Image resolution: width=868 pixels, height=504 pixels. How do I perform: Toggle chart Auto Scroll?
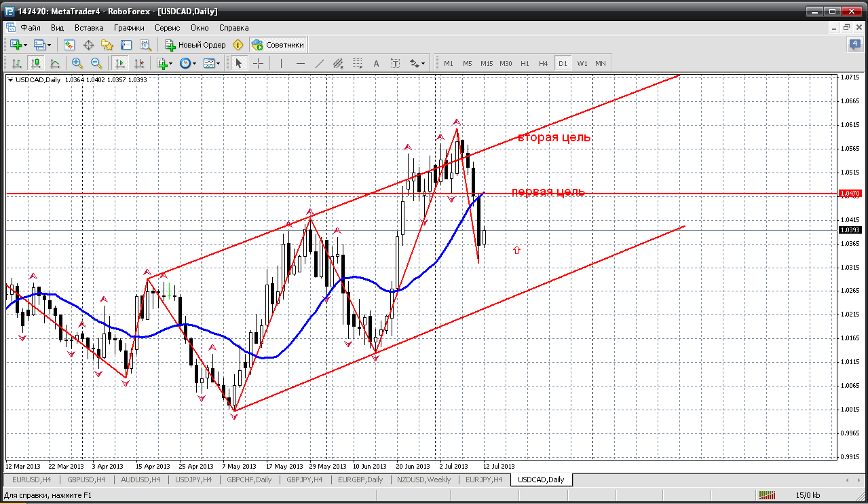[x=120, y=63]
